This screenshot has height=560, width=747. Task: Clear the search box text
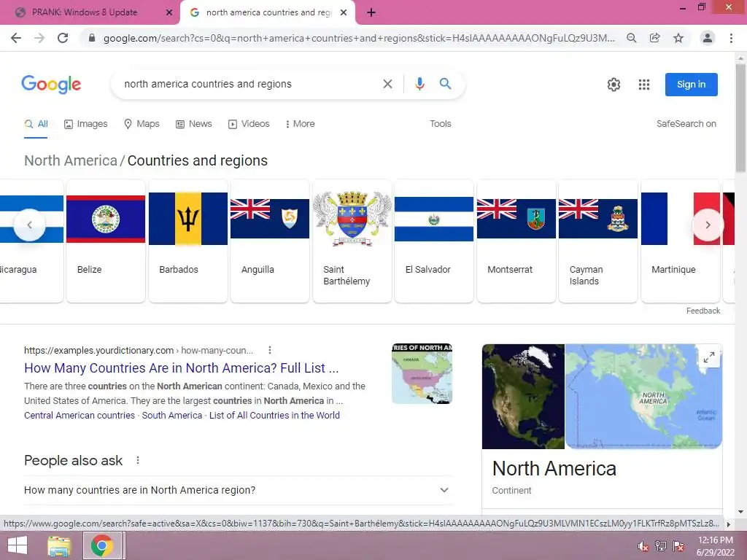[x=388, y=85]
